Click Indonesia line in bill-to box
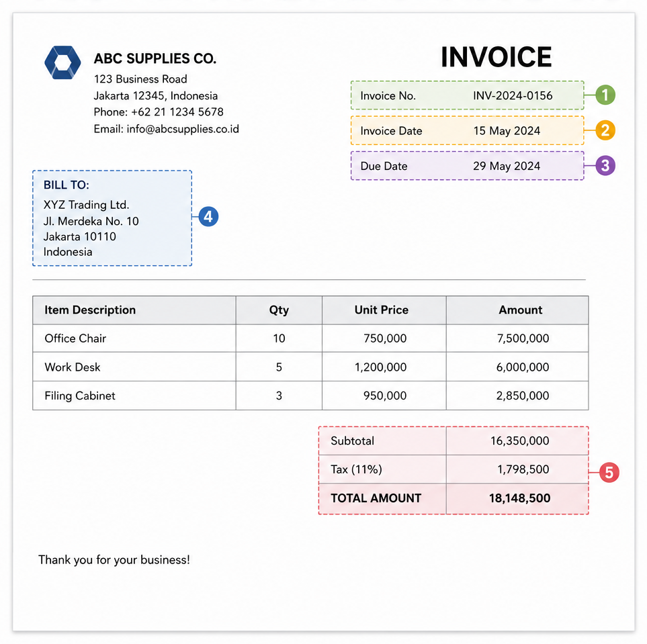This screenshot has width=647, height=644. [x=68, y=252]
